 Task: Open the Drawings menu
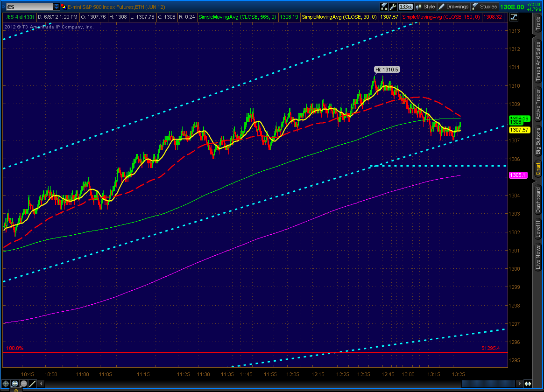click(x=453, y=7)
